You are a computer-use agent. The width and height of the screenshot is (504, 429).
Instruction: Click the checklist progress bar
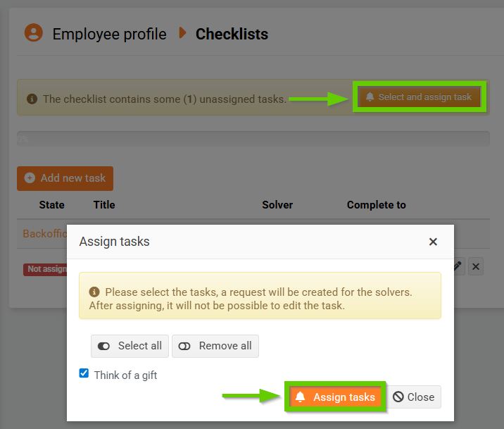[x=253, y=139]
